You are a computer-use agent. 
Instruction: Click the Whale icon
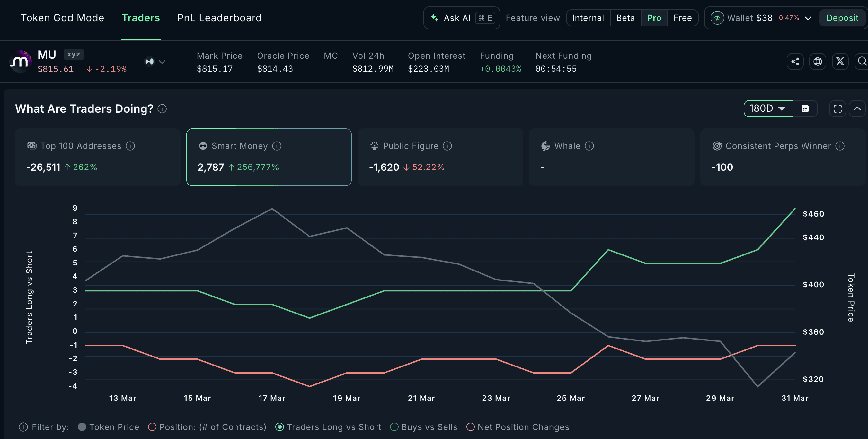[545, 146]
